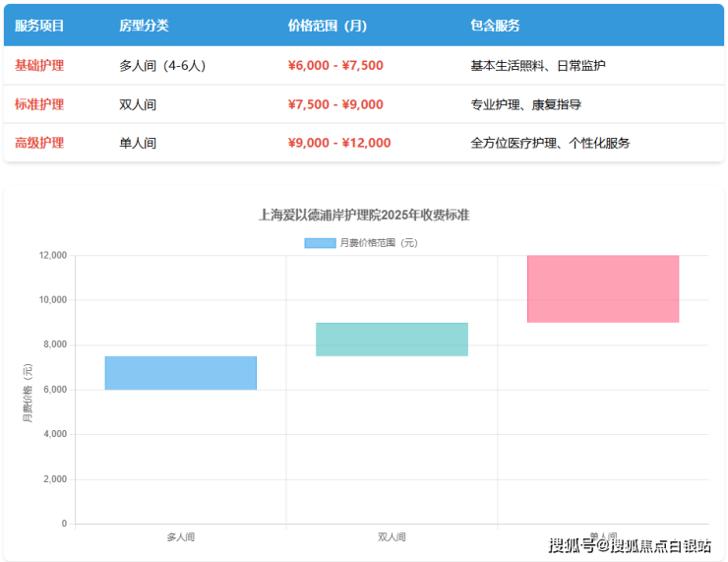Click 多人间（4-6人）in the table
Viewport: 728px width, 562px height.
coord(162,66)
